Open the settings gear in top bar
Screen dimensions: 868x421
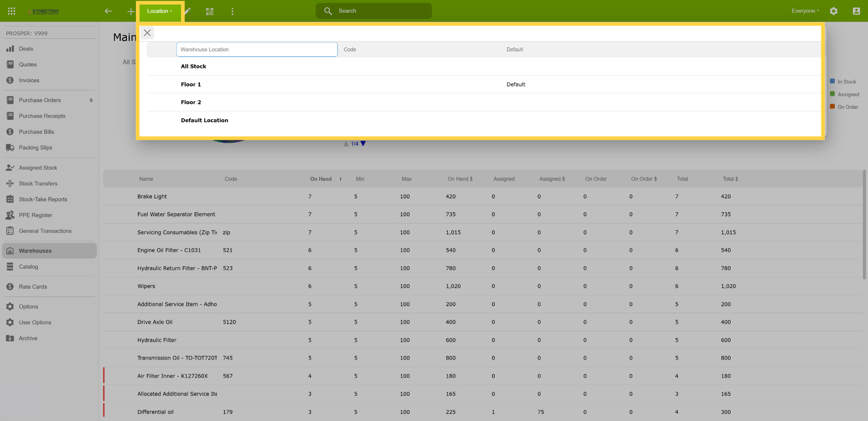click(x=834, y=11)
